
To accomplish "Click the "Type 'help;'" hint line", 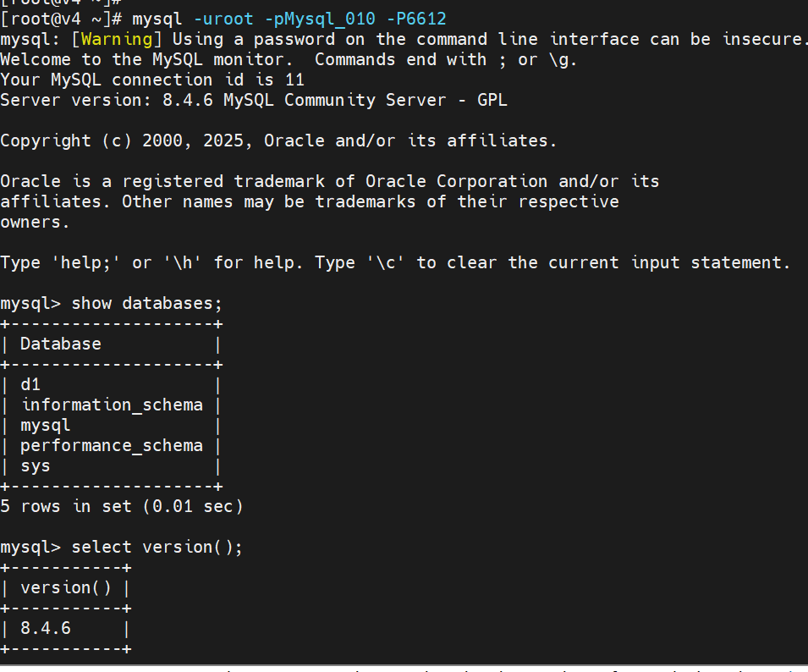I will click(x=395, y=262).
